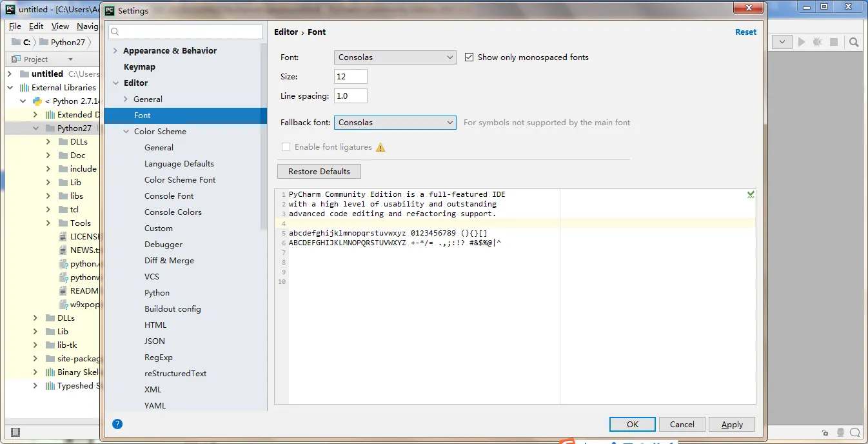Click the Debug bug icon in main toolbar
The image size is (868, 444).
point(818,42)
